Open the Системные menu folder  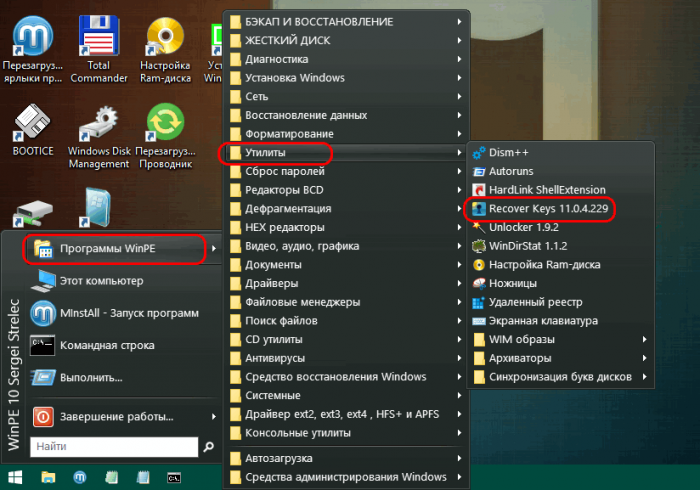pyautogui.click(x=346, y=396)
